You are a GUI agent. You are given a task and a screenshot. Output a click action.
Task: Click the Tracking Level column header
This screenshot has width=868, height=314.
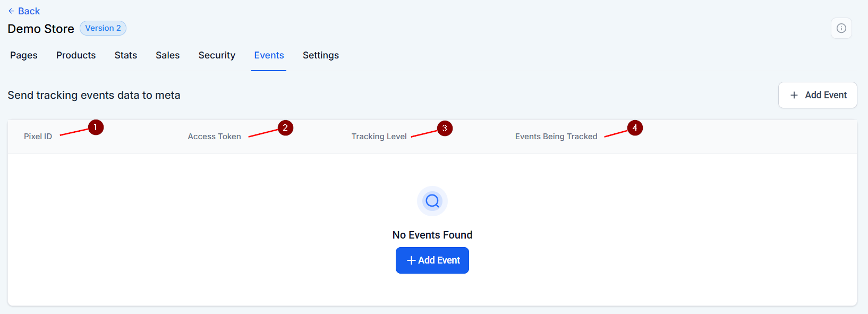click(x=379, y=137)
